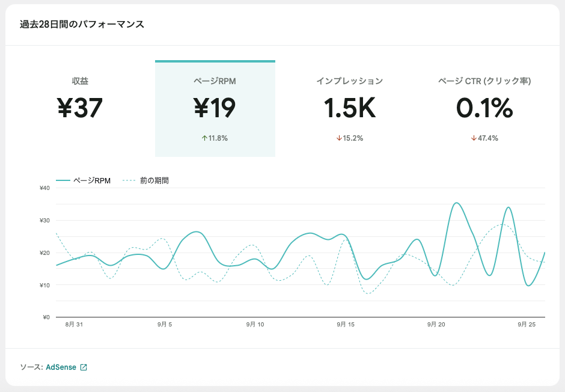
Task: Click the solid line marker in the chart legend
Action: point(63,180)
